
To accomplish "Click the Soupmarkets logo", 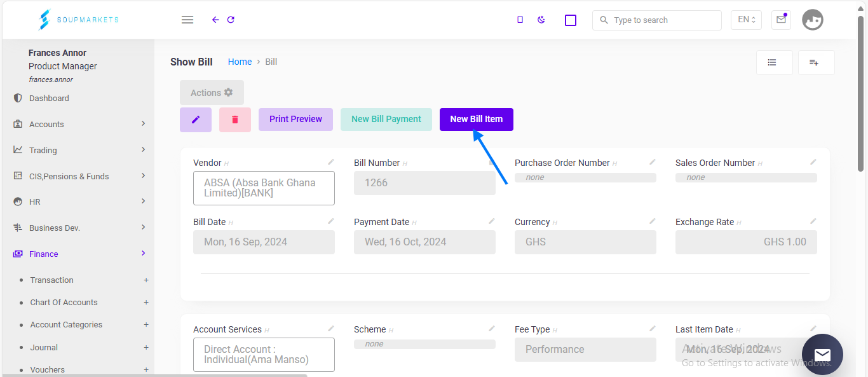I will [79, 20].
